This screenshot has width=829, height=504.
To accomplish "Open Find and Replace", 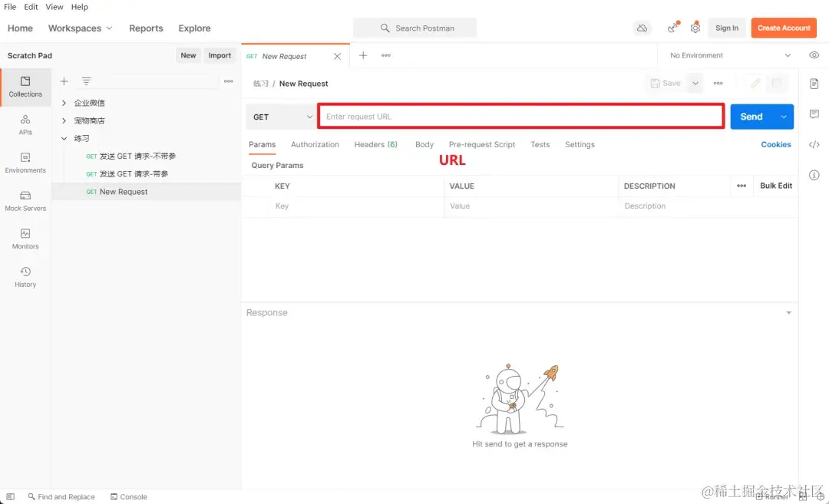I will coord(61,496).
